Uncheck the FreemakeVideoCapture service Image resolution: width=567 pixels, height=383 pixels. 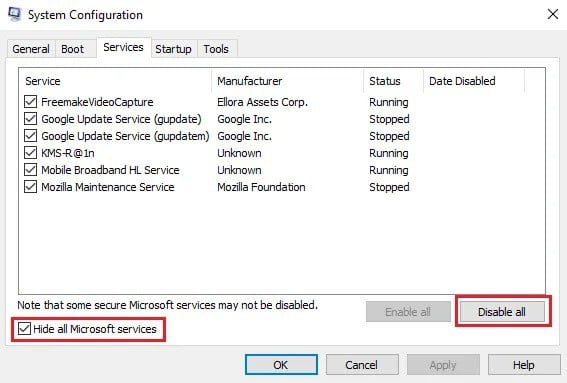coord(30,102)
